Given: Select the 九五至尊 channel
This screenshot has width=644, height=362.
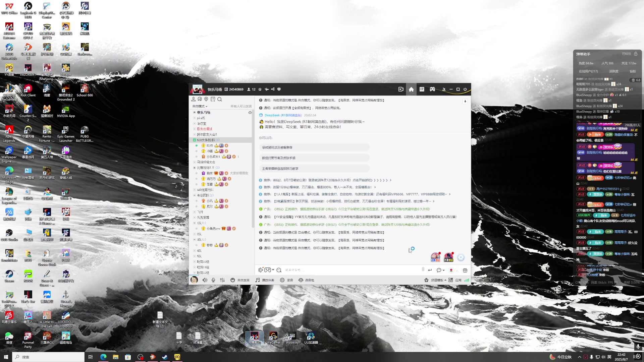Looking at the screenshot, I should [203, 218].
